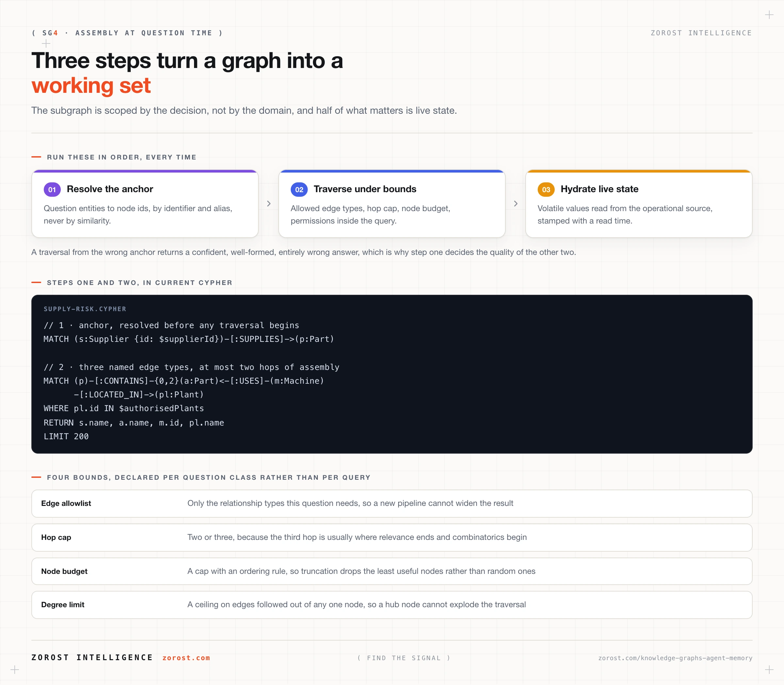Viewport: 784px width, 685px height.
Task: Select the Degree limit row
Action: click(x=392, y=605)
